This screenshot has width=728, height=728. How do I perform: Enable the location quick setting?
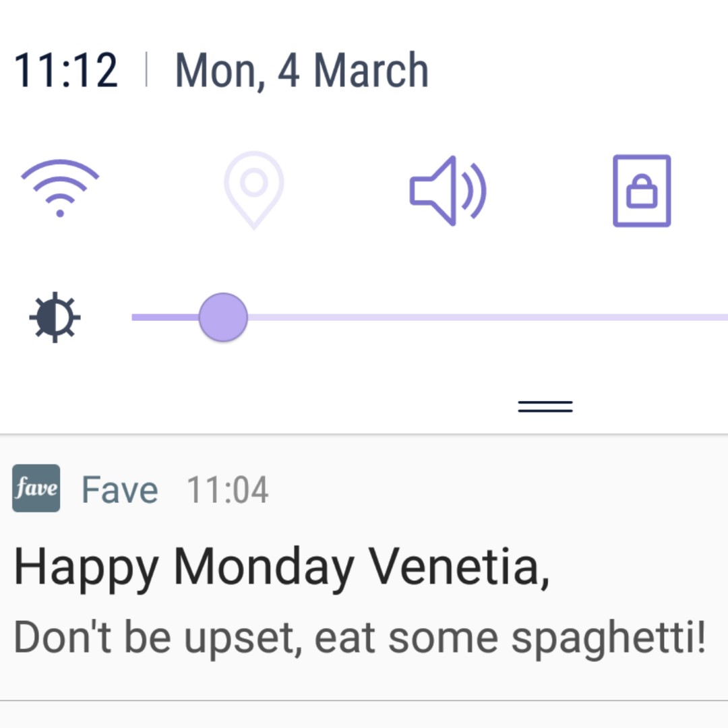click(254, 190)
